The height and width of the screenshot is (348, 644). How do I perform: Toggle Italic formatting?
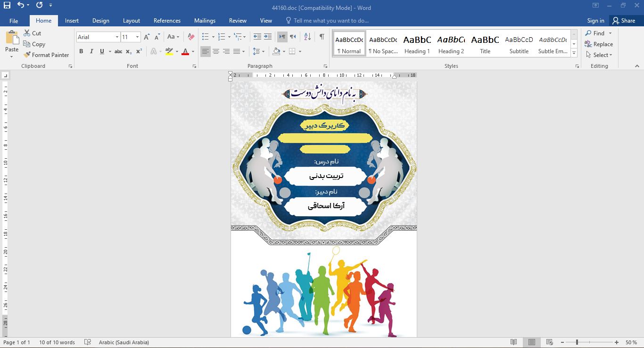[x=91, y=51]
